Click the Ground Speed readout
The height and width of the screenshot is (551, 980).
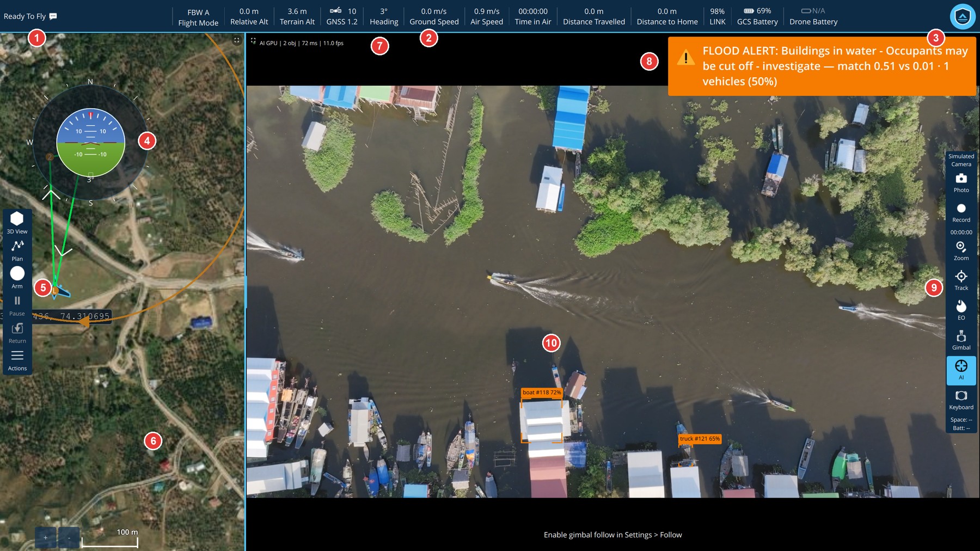tap(434, 16)
